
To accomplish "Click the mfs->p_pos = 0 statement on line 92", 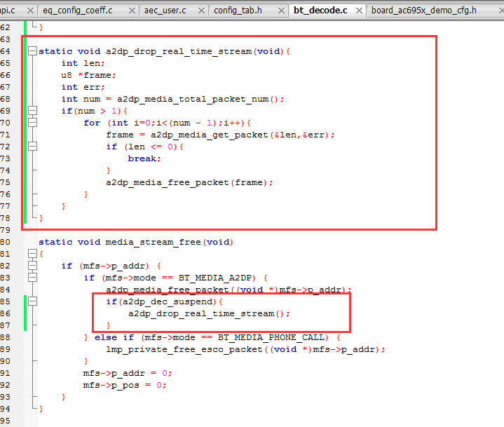I will [x=125, y=385].
